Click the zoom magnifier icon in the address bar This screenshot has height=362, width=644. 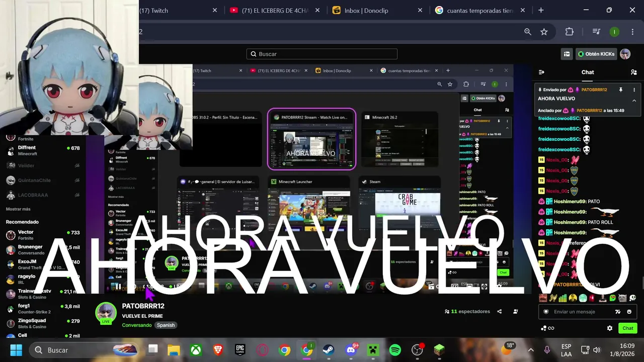[x=528, y=32]
